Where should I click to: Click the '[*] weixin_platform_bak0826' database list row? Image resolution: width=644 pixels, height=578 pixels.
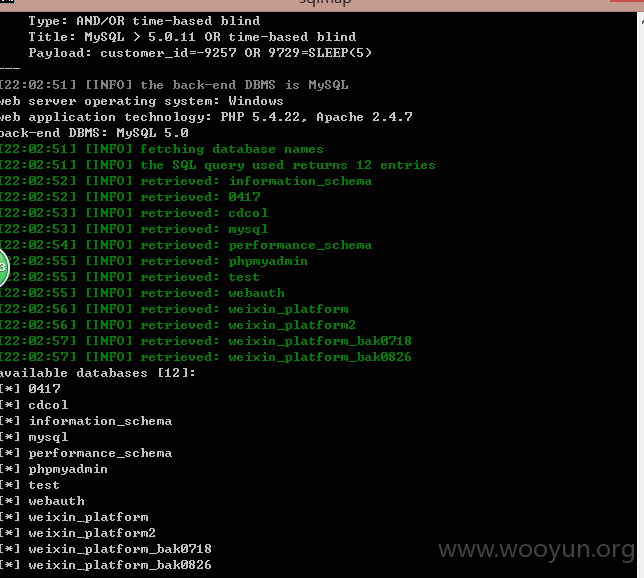pos(106,566)
